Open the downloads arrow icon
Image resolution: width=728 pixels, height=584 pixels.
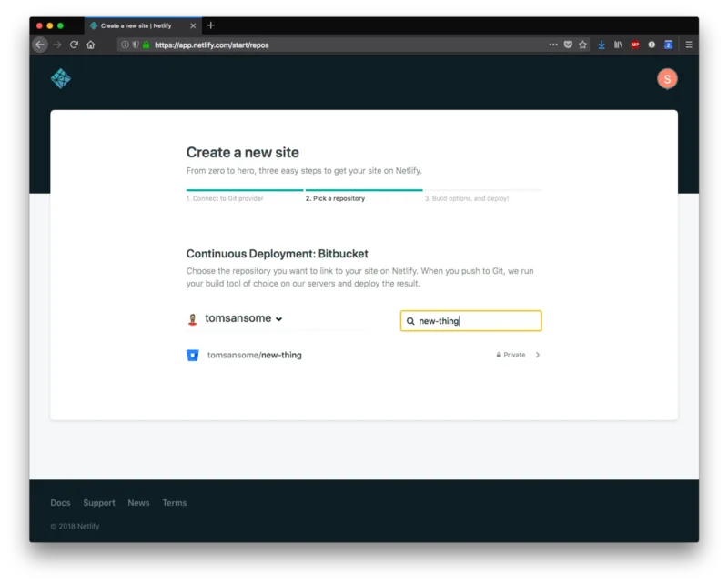(602, 45)
